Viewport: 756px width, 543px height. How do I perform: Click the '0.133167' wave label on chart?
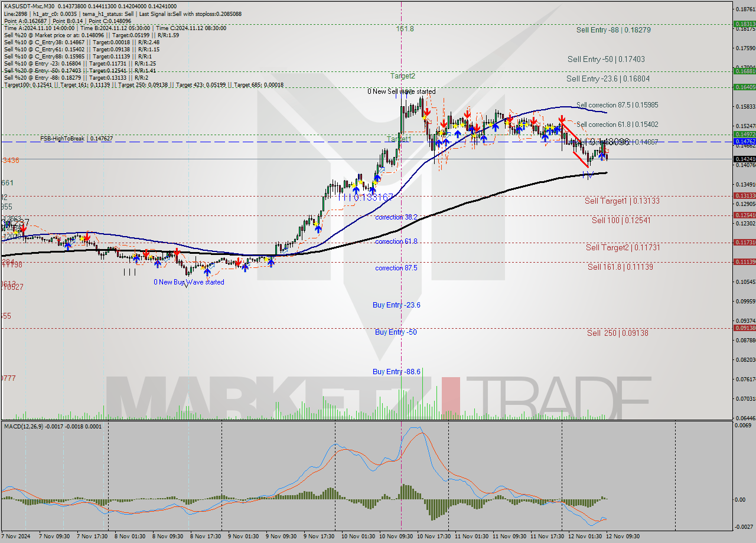[x=373, y=197]
